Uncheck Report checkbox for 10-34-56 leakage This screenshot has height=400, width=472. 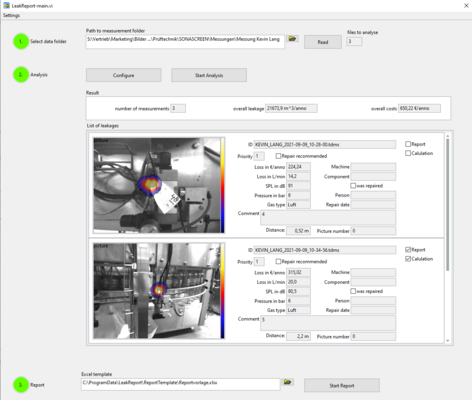point(408,250)
